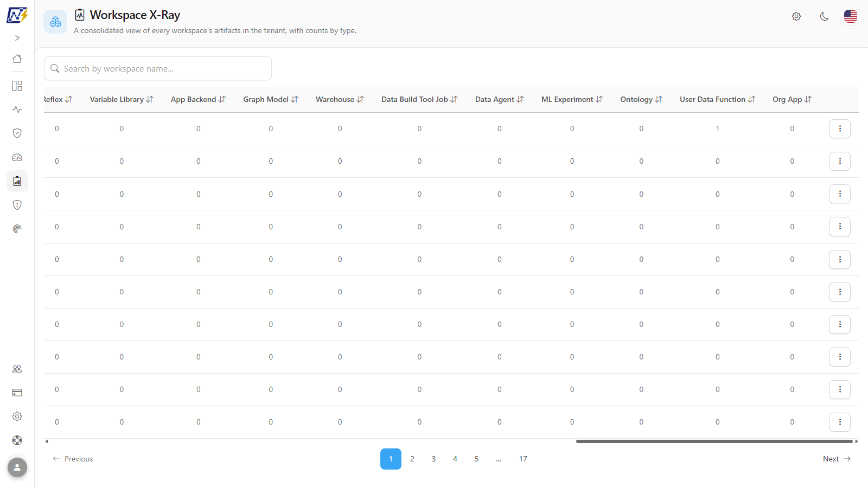Open the user profile avatar

[17, 467]
